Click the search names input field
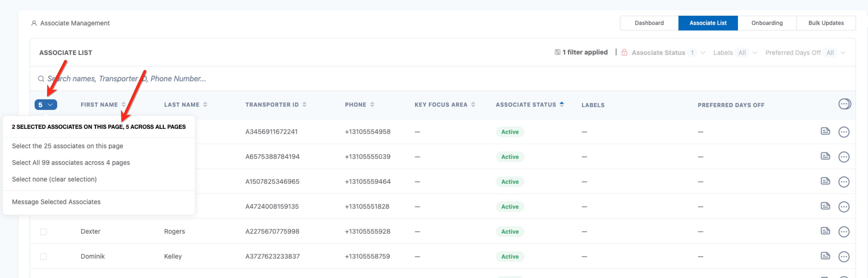868x278 pixels. coord(126,79)
